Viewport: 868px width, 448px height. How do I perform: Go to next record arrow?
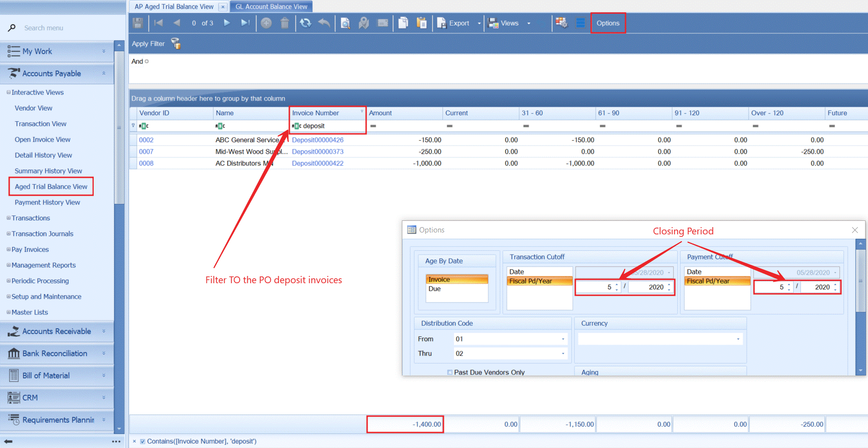tap(227, 23)
